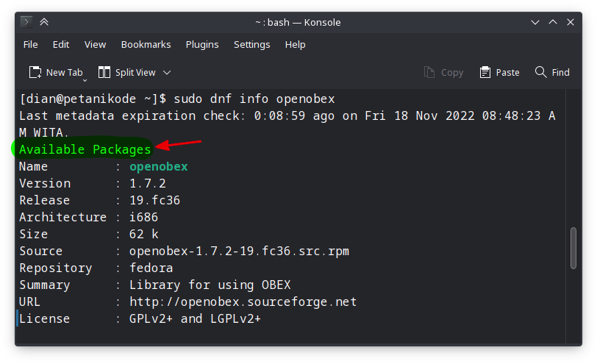This screenshot has width=597, height=364.
Task: Click the license 'GPLv2+ and LGPLv2+'
Action: [x=195, y=318]
